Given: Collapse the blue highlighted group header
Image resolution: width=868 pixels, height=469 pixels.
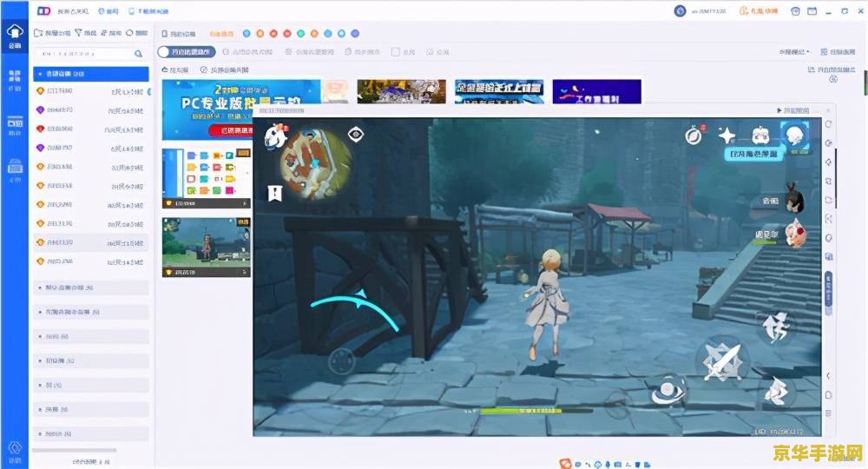Looking at the screenshot, I should [91, 74].
